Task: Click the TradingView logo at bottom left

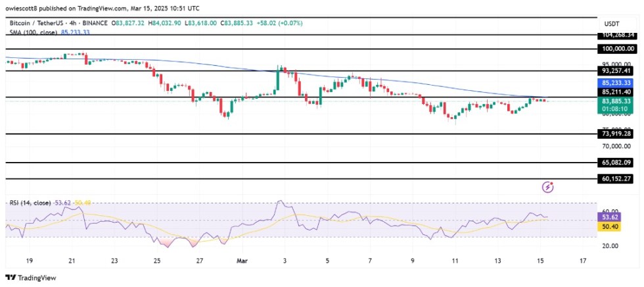Action: (x=28, y=278)
